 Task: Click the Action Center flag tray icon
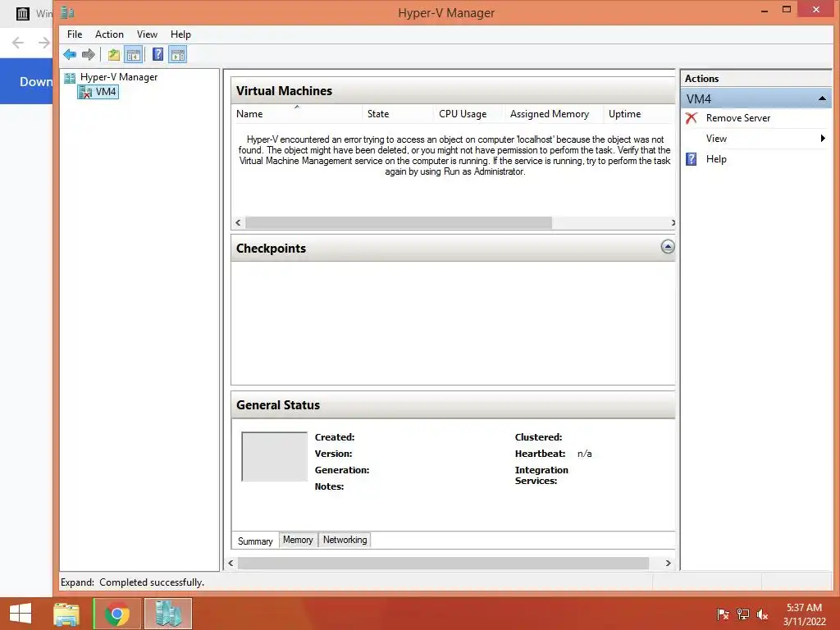pos(723,614)
